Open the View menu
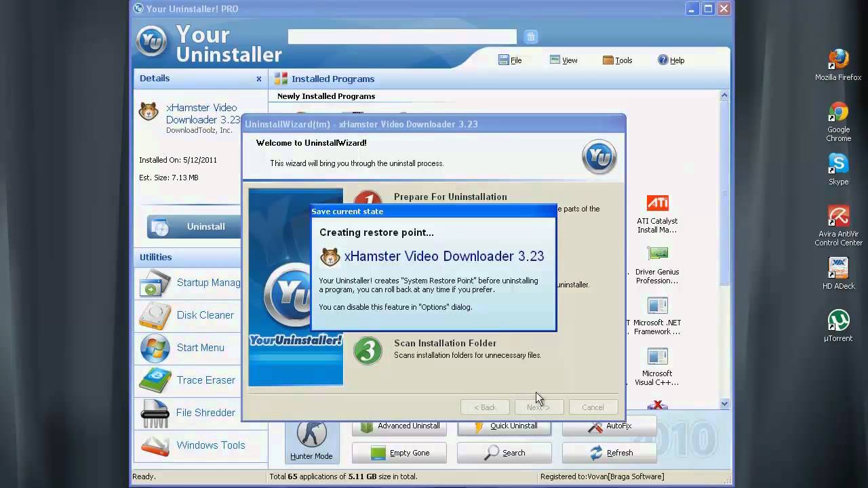 [564, 60]
